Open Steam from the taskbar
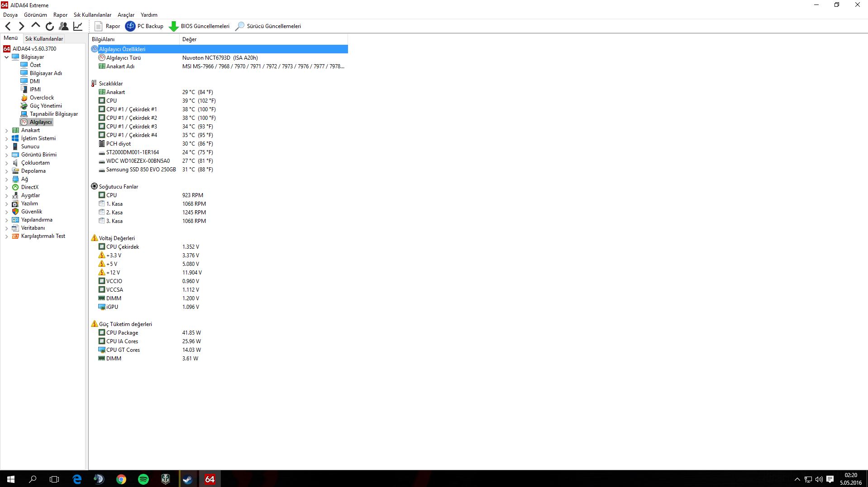868x487 pixels. [x=187, y=479]
